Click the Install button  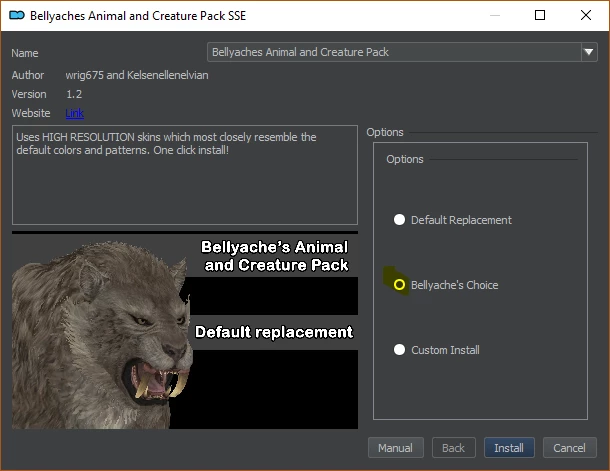(x=509, y=448)
